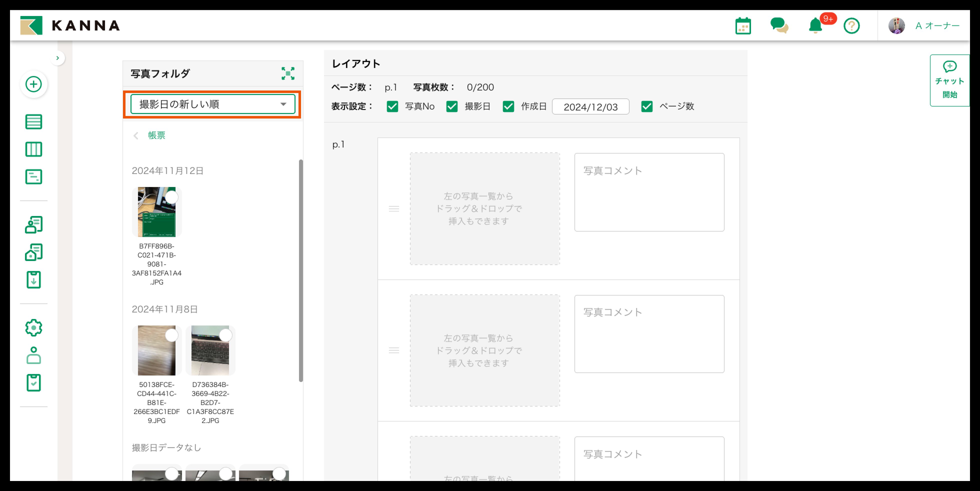The height and width of the screenshot is (491, 980).
Task: Select the B7FF896B photo thumbnail
Action: [x=156, y=212]
